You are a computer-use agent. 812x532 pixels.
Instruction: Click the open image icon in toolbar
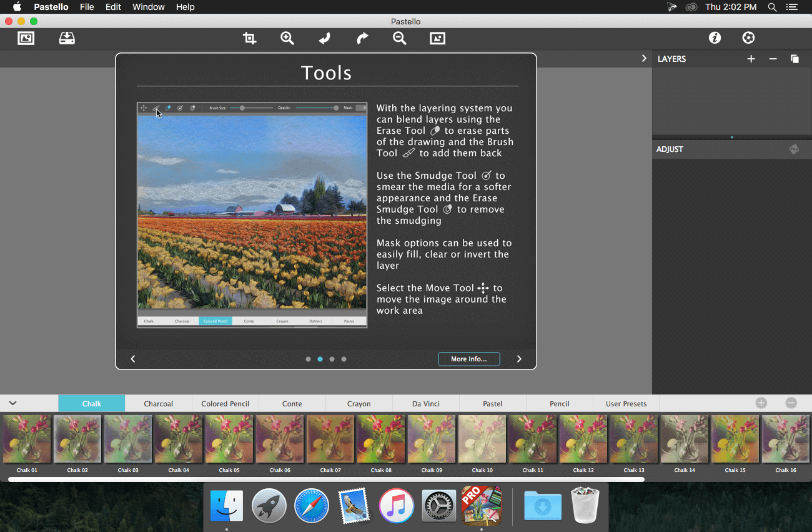click(x=26, y=38)
